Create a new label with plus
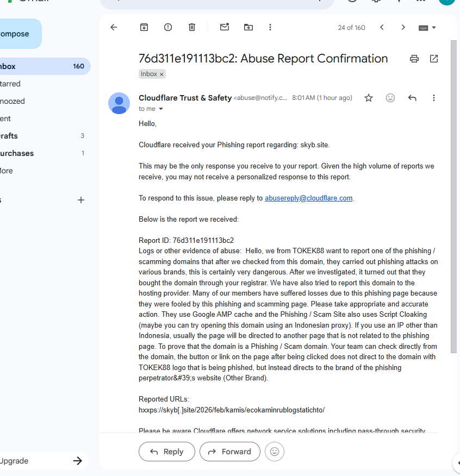This screenshot has width=460, height=476. coord(81,200)
